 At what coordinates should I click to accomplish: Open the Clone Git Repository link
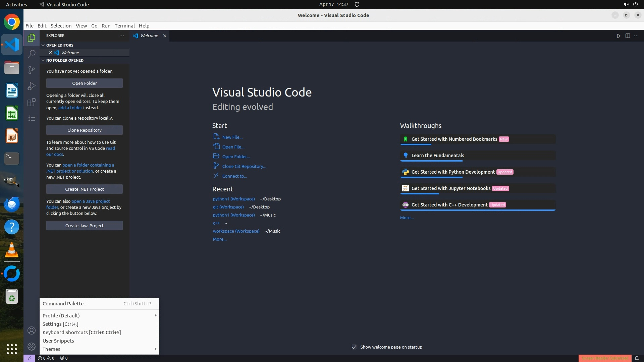click(x=244, y=166)
